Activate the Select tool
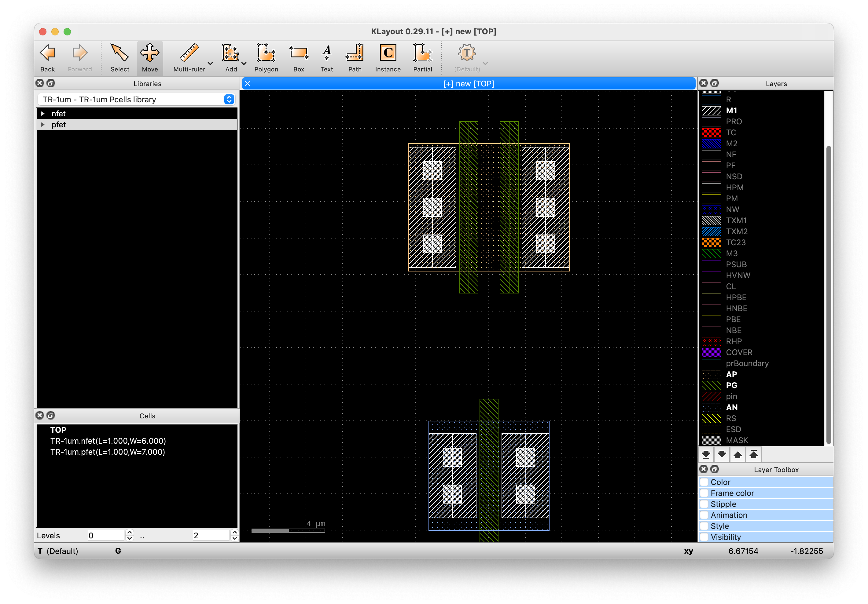This screenshot has width=868, height=604. tap(120, 57)
